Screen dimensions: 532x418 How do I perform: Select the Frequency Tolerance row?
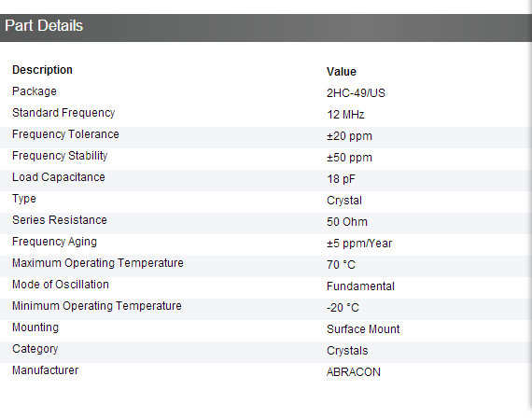[x=266, y=137]
